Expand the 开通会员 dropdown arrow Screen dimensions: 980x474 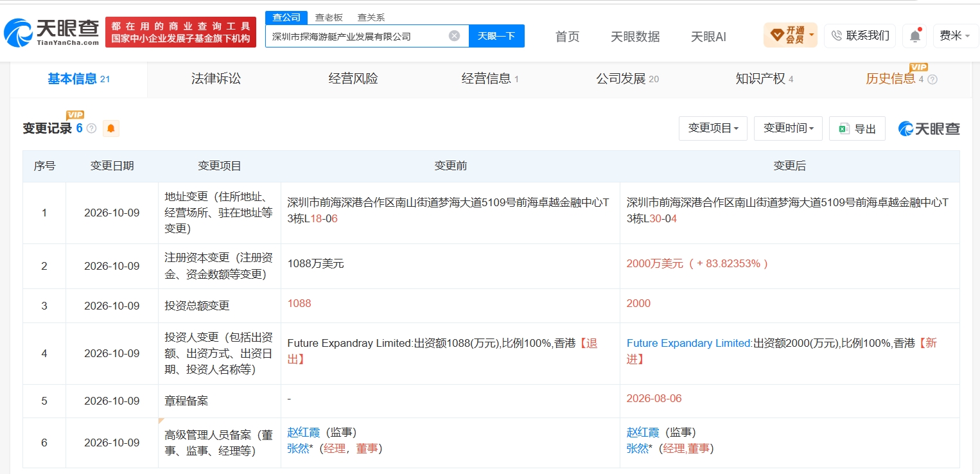[x=812, y=35]
